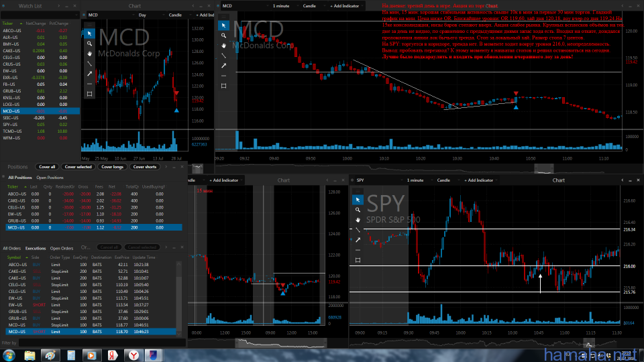This screenshot has width=644, height=362.
Task: Click Cover all button
Action: click(47, 167)
